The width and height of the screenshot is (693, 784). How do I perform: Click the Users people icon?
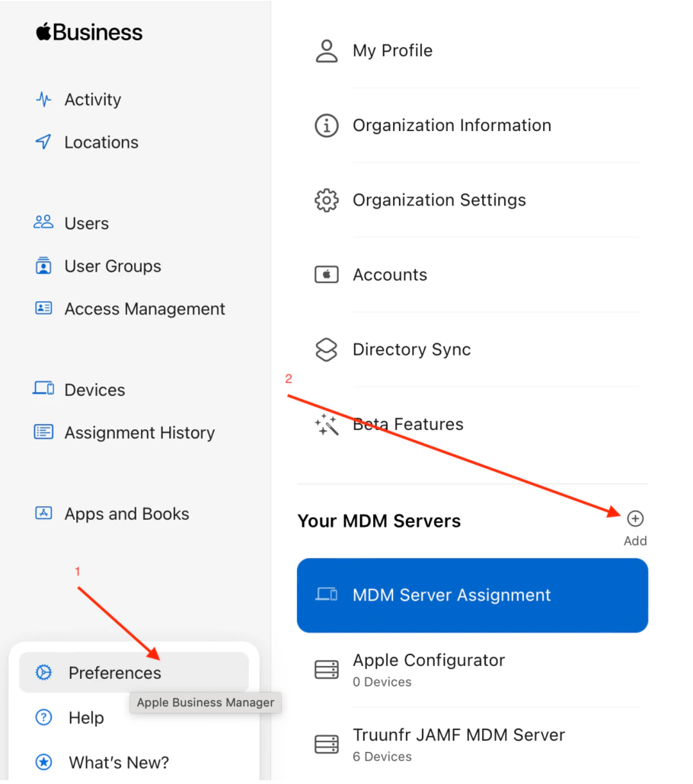pos(43,222)
